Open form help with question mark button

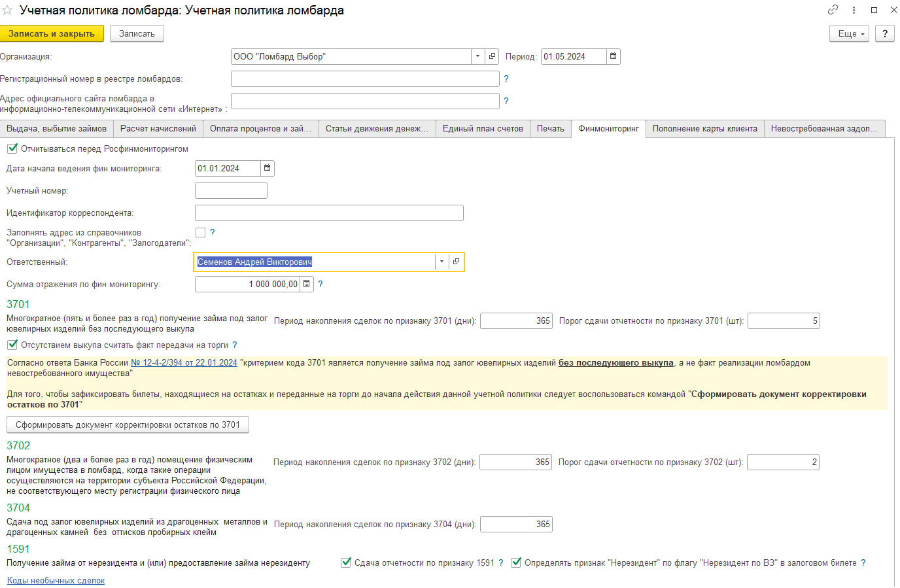click(884, 33)
